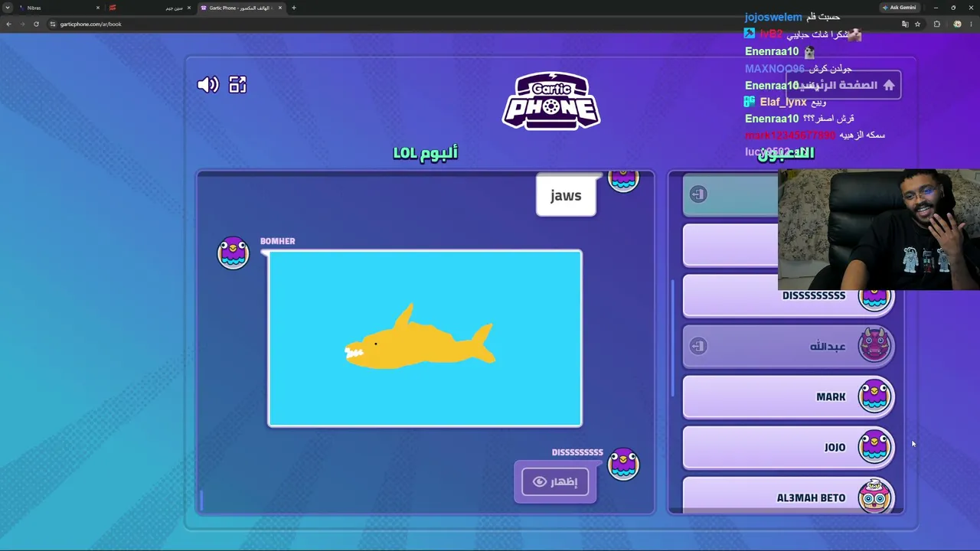Click AL3MAH BETO's owl avatar
The width and height of the screenshot is (980, 551).
875,496
